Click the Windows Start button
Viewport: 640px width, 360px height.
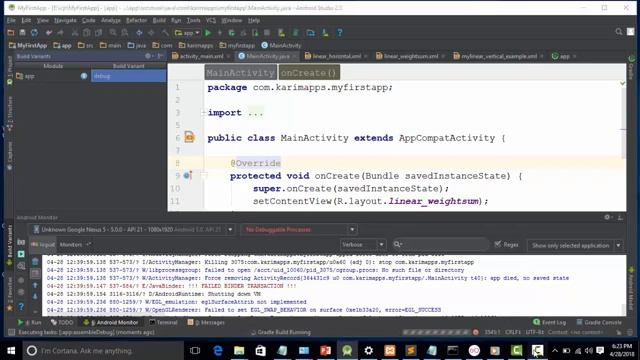click(11, 351)
